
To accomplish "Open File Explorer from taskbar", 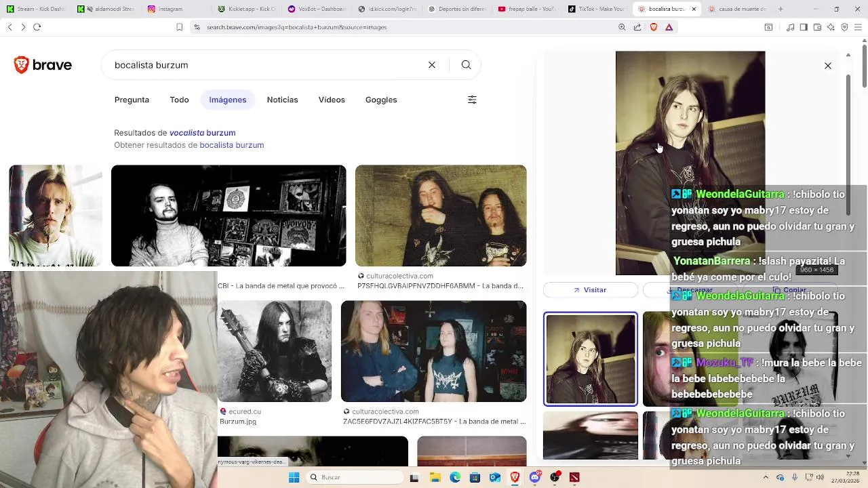I will click(x=435, y=477).
